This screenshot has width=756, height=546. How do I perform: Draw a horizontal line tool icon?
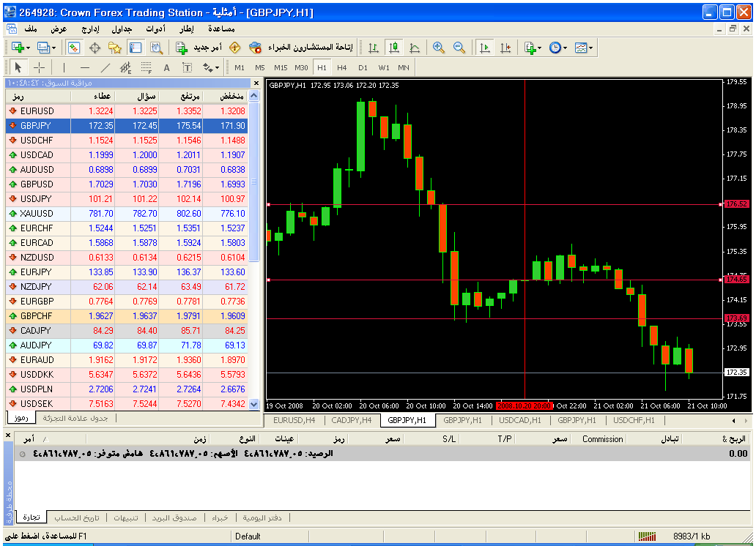(84, 67)
